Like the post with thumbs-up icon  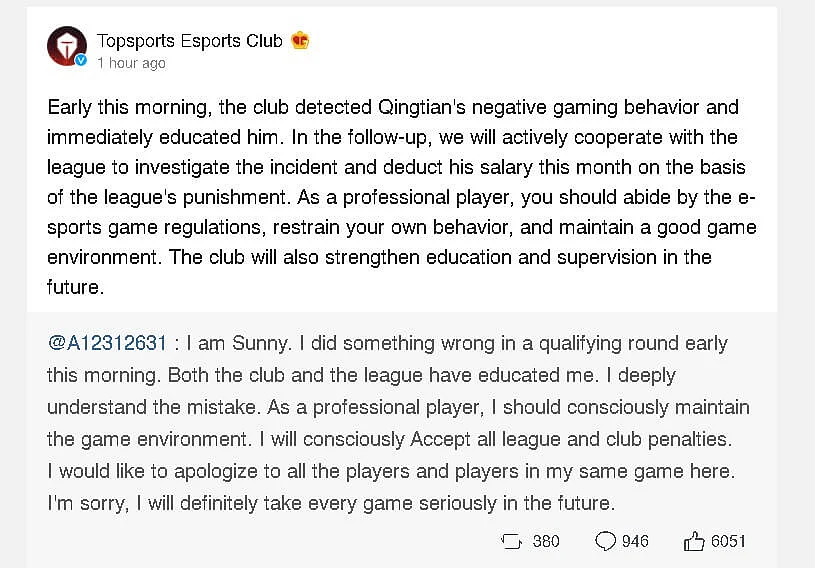[x=694, y=541]
